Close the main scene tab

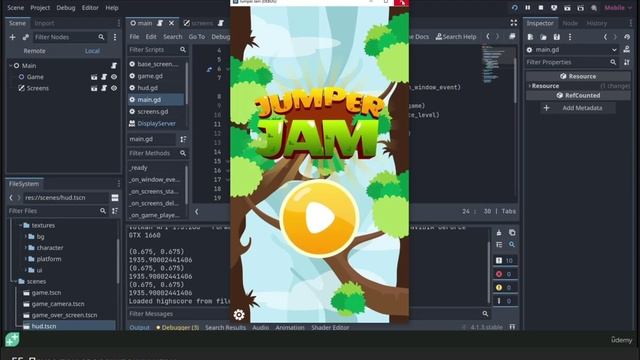(x=171, y=23)
